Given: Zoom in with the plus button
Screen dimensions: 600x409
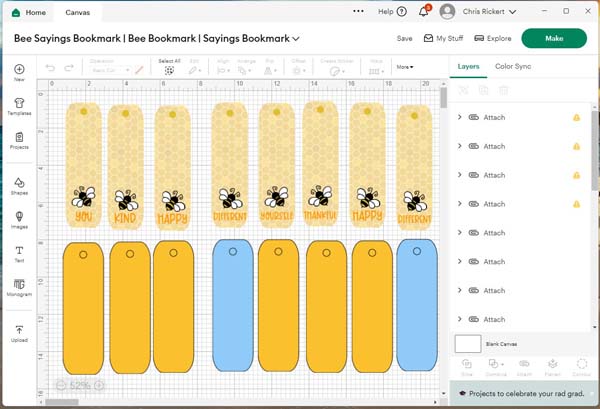Looking at the screenshot, I should point(99,385).
